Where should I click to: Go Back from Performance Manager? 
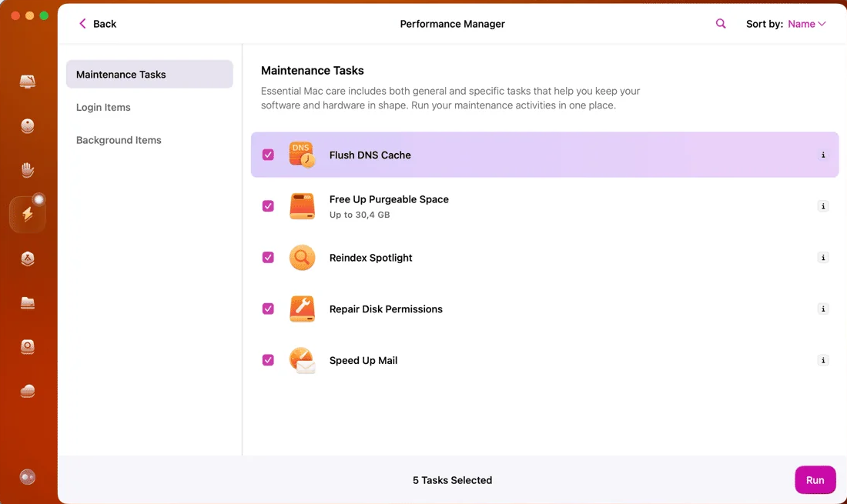[x=97, y=23]
